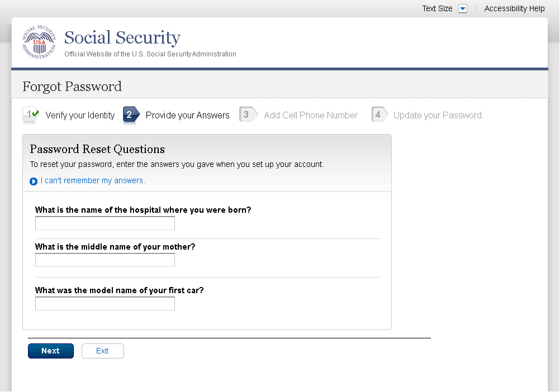Select the Add Cell Phone Number step label

[311, 115]
